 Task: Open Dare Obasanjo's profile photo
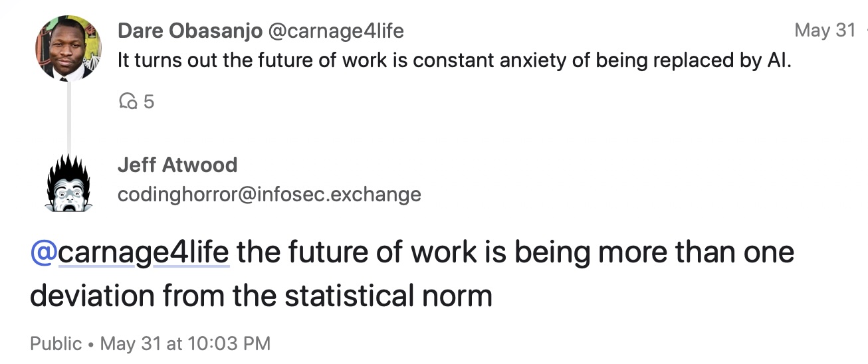[x=68, y=48]
